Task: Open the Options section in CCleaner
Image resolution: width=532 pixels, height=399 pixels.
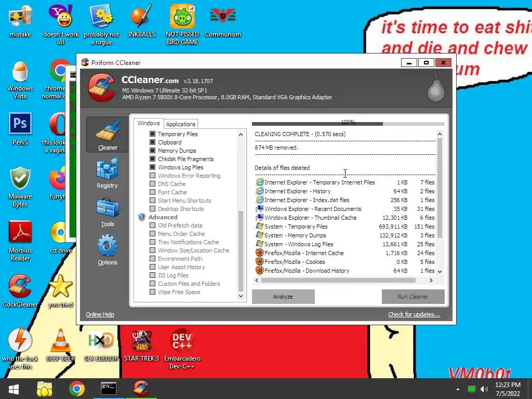Action: 107,250
